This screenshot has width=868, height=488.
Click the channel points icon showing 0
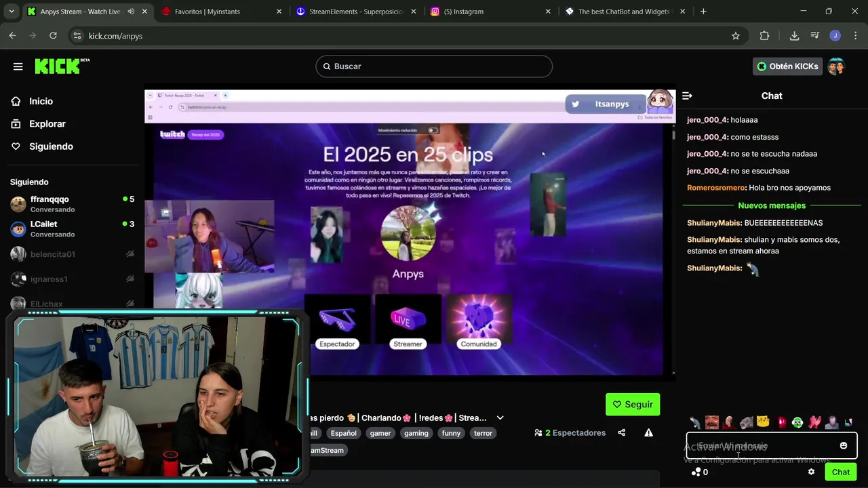[699, 472]
